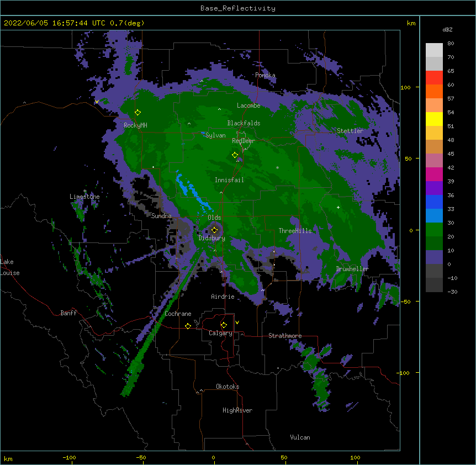Click the yellow V marker east of Calgary

pos(237,323)
